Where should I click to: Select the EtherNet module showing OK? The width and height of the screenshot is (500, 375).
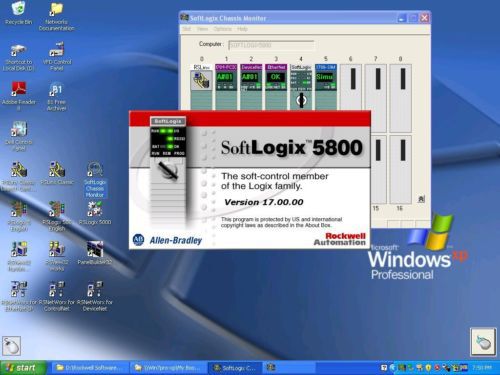click(276, 87)
